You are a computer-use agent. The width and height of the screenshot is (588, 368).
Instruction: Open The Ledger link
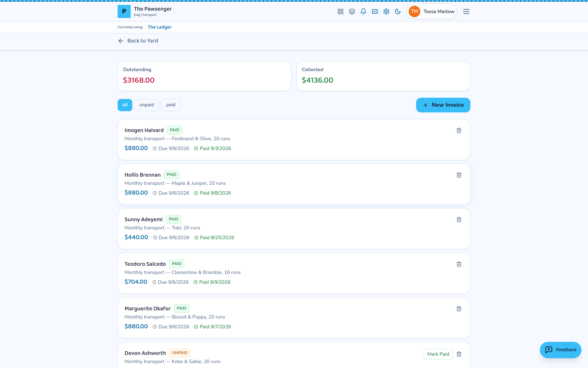point(160,27)
